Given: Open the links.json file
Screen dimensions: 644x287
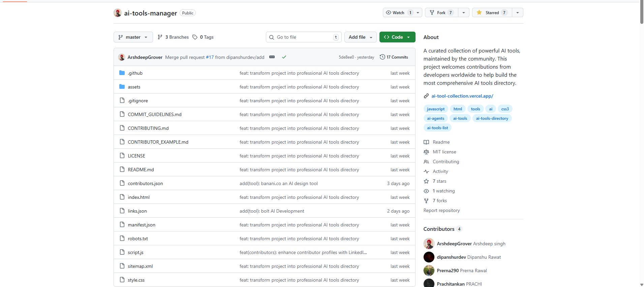Looking at the screenshot, I should click(137, 211).
